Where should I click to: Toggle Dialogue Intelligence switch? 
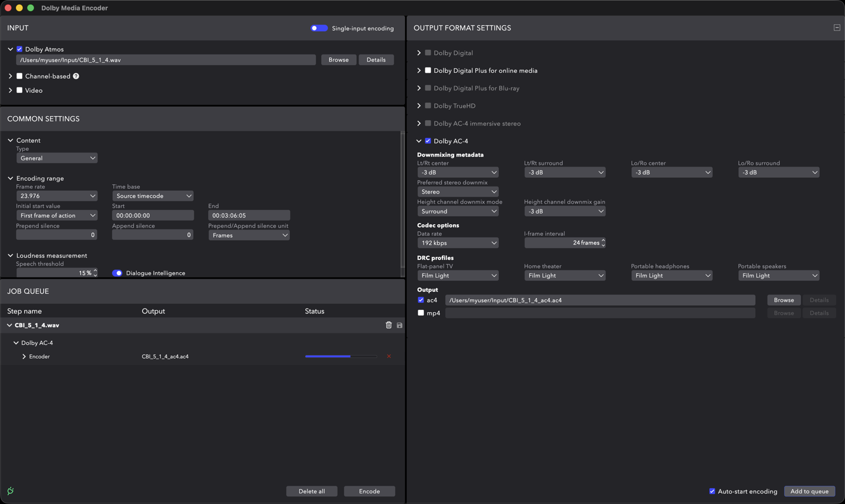click(x=117, y=273)
